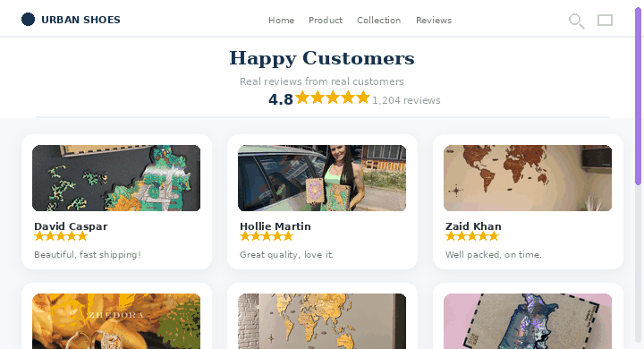Image resolution: width=644 pixels, height=349 pixels.
Task: Click 'Real reviews from real customers' subtitle
Action: [322, 81]
